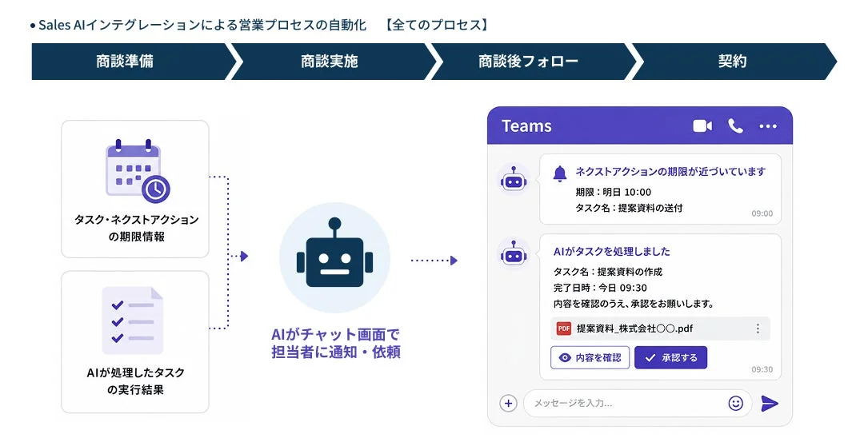Click the phone call icon in Teams
This screenshot has height=446, width=868.
pyautogui.click(x=736, y=126)
